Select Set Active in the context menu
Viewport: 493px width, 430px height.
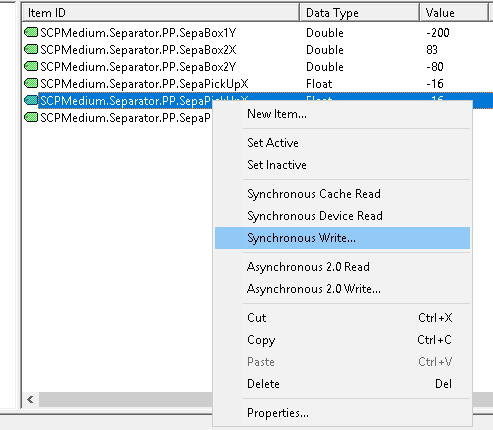pyautogui.click(x=342, y=143)
